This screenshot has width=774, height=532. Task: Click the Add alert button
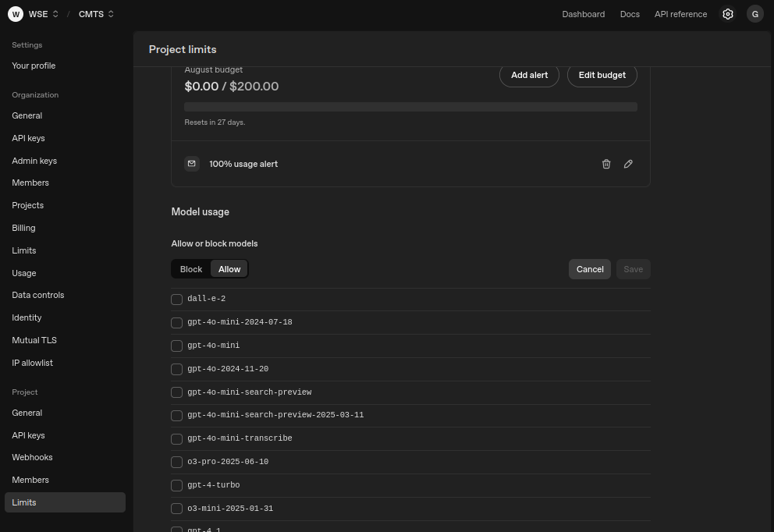click(529, 75)
